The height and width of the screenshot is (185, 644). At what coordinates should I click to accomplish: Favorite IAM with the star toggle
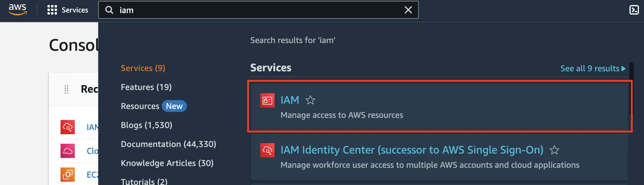(310, 100)
